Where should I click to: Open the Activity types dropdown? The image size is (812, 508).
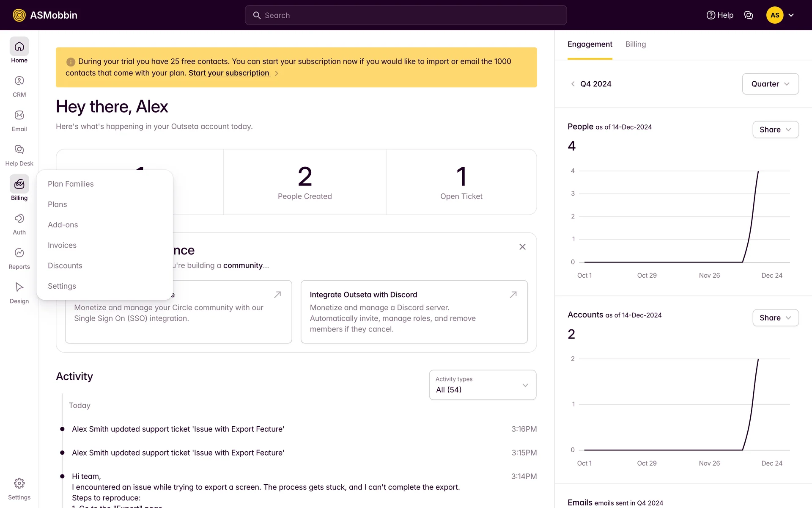[x=482, y=385]
